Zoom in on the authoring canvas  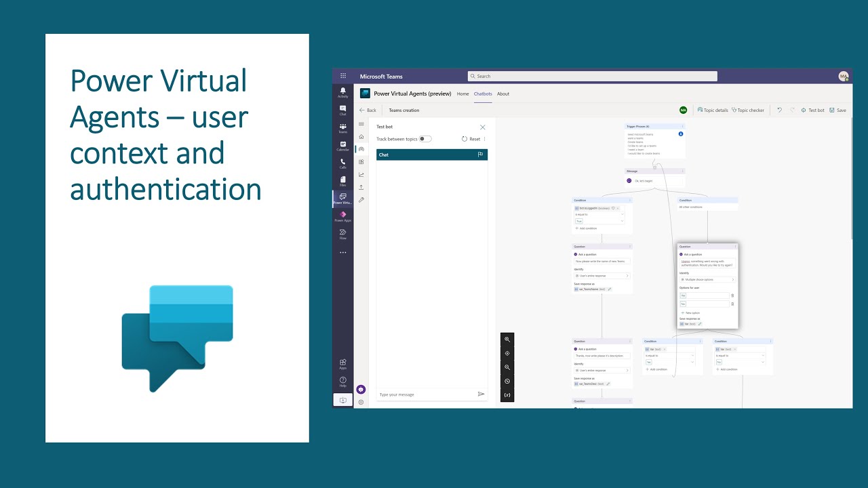click(507, 340)
